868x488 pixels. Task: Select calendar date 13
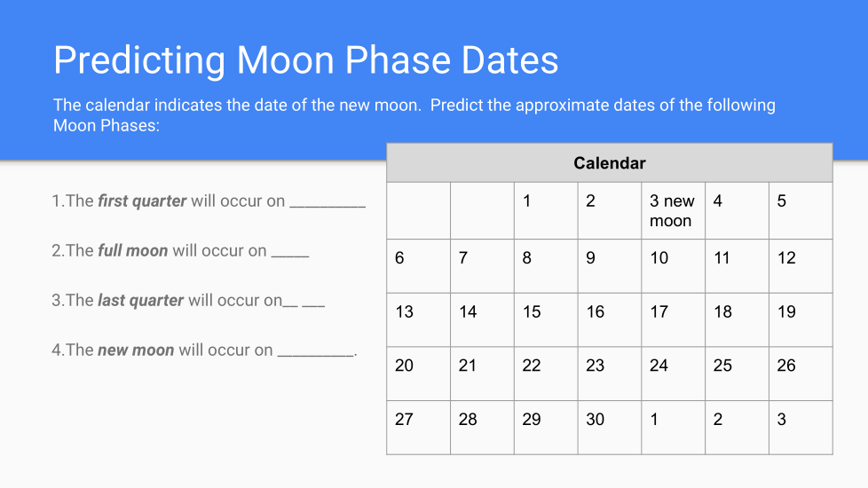click(418, 319)
